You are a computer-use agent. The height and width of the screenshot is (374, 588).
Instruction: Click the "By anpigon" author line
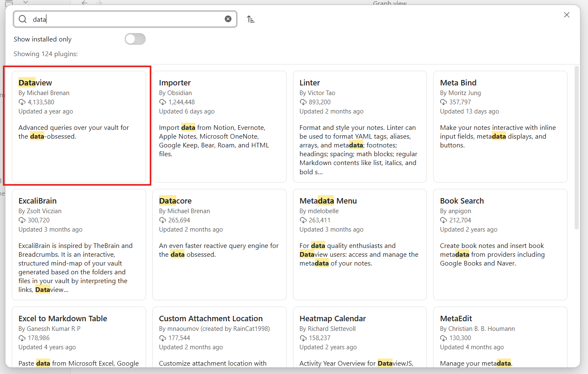[456, 211]
